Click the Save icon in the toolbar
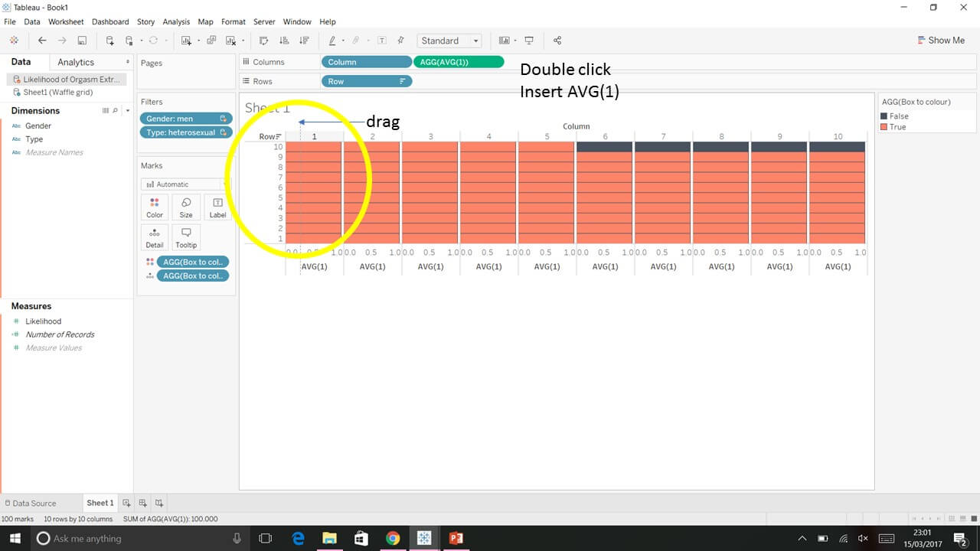Screen dimensions: 980x551 coord(82,41)
